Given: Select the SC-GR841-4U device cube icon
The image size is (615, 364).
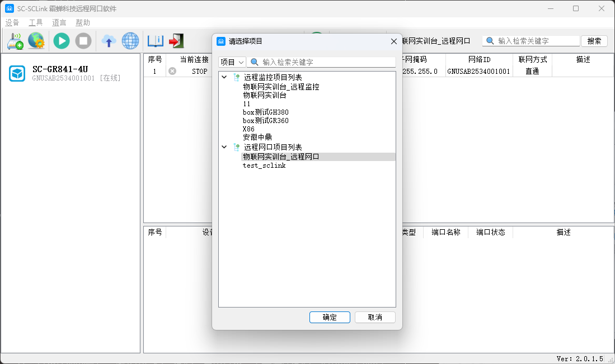Looking at the screenshot, I should [17, 73].
